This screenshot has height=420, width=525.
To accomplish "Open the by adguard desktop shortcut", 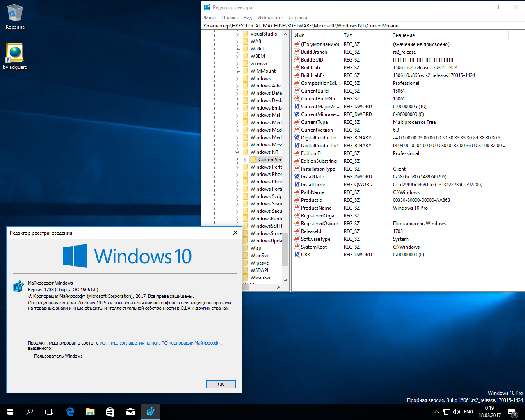I will point(15,56).
